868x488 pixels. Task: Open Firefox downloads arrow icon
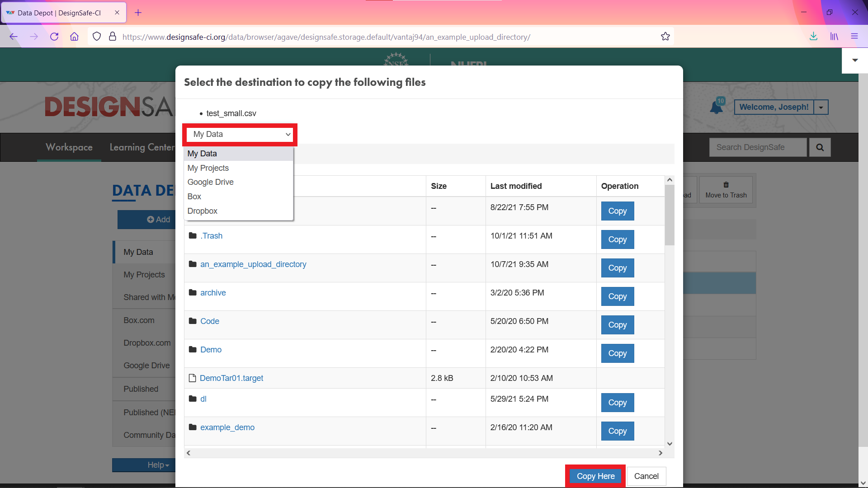pyautogui.click(x=813, y=37)
